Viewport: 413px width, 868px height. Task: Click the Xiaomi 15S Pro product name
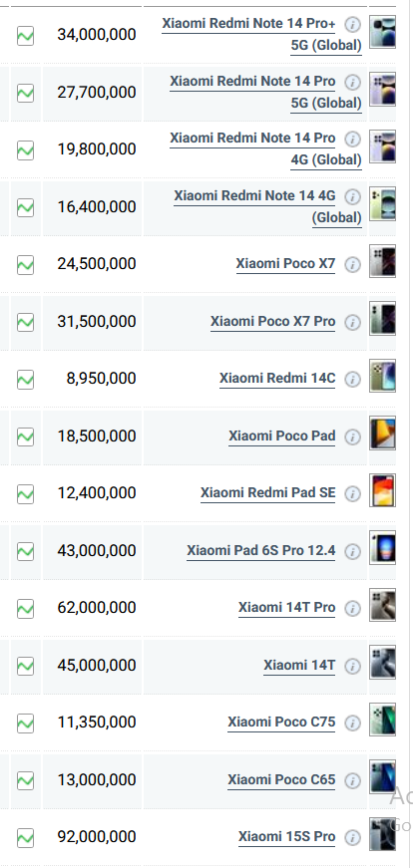286,837
